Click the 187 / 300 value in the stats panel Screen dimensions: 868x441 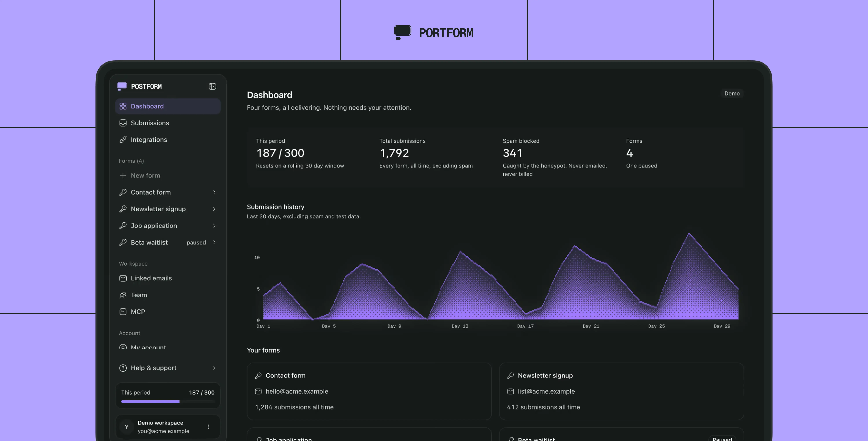coord(280,153)
